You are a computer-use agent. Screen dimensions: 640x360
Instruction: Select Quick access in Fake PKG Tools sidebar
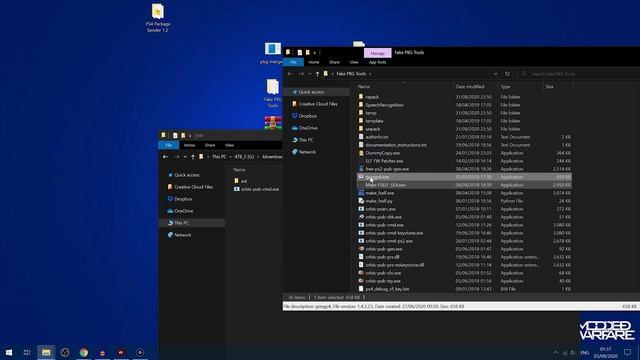(x=311, y=92)
